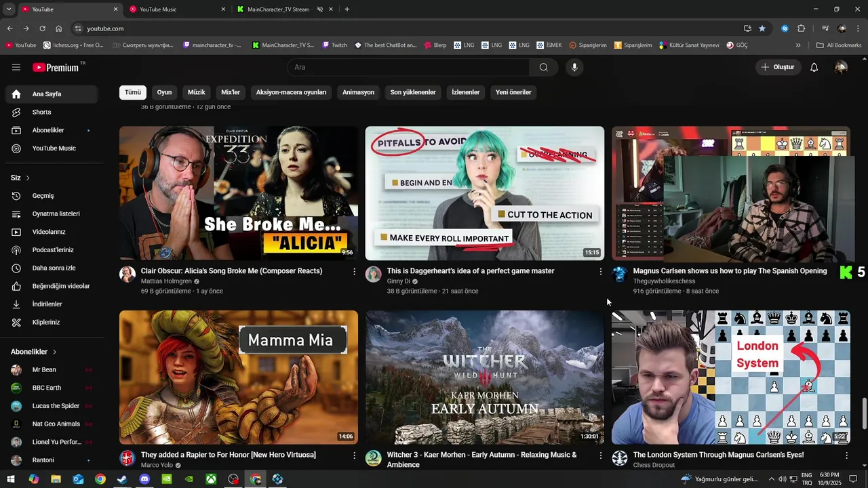The width and height of the screenshot is (868, 488).
Task: Open Chrome three-dot menu
Action: (x=858, y=28)
